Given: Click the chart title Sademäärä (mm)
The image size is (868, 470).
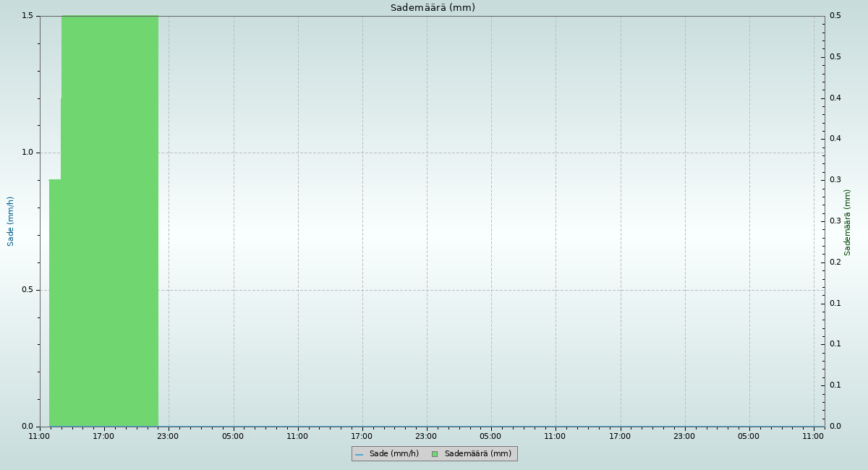Looking at the screenshot, I should click(433, 8).
